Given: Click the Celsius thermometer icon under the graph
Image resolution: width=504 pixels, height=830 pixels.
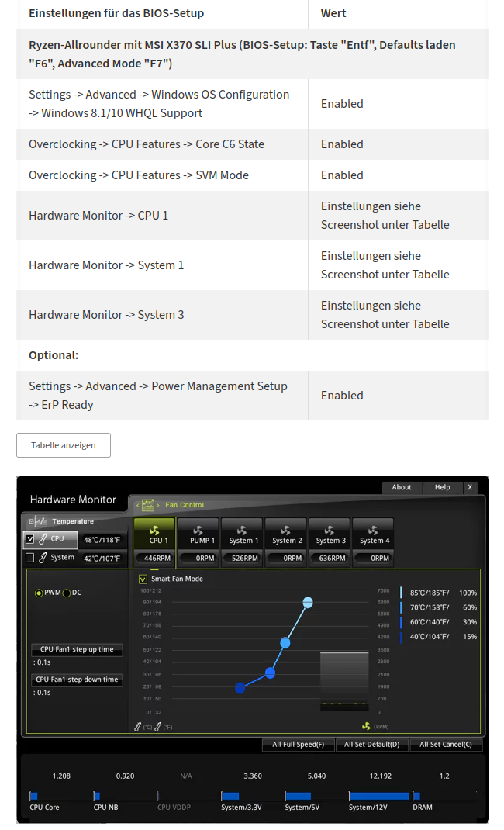Looking at the screenshot, I should [x=138, y=727].
